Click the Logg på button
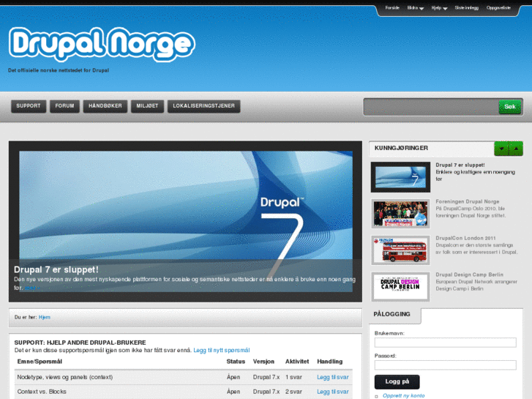This screenshot has width=532, height=399. pos(397,381)
